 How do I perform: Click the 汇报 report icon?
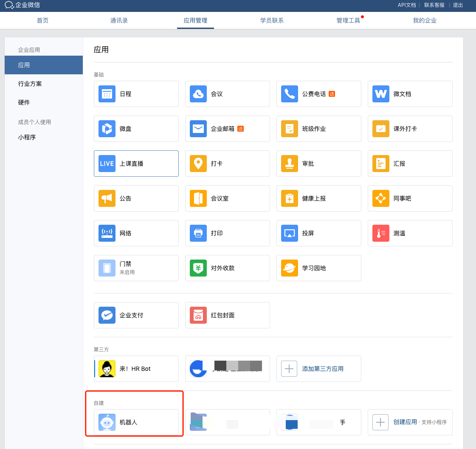pyautogui.click(x=381, y=164)
